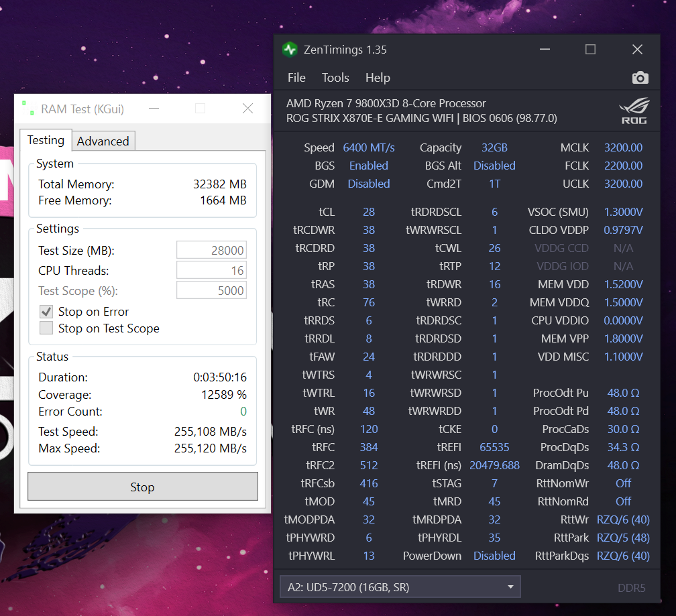Click the MEM VPP value 1.8000V
The width and height of the screenshot is (676, 616).
click(x=623, y=338)
